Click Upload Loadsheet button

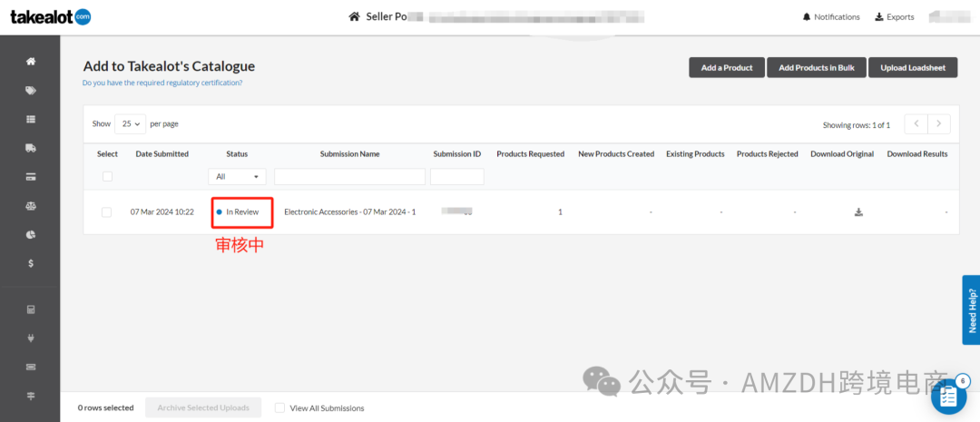[x=913, y=67]
